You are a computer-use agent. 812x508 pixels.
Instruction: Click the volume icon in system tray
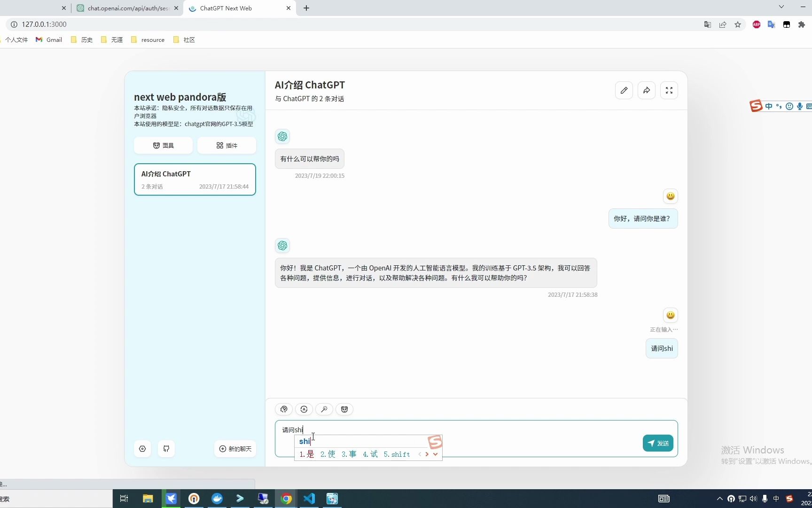(754, 499)
